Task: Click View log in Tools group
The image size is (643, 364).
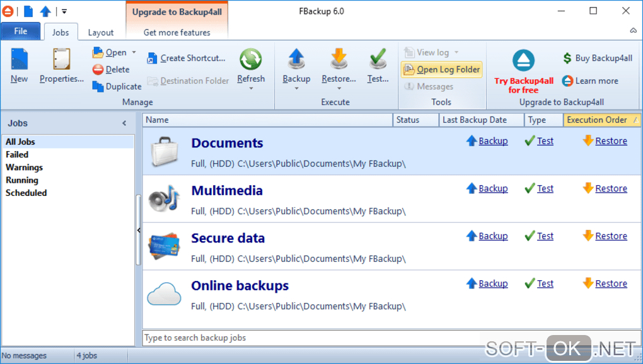Action: 427,52
